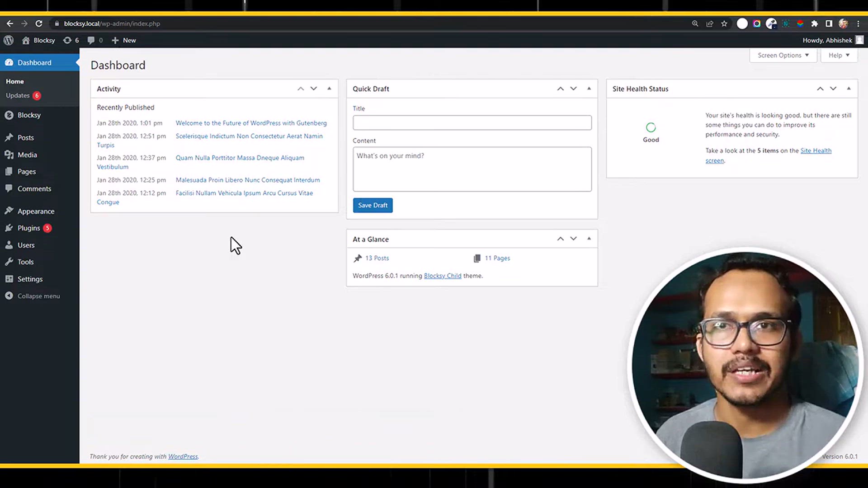The height and width of the screenshot is (488, 868).
Task: Open the Site Health screen link
Action: click(x=816, y=150)
